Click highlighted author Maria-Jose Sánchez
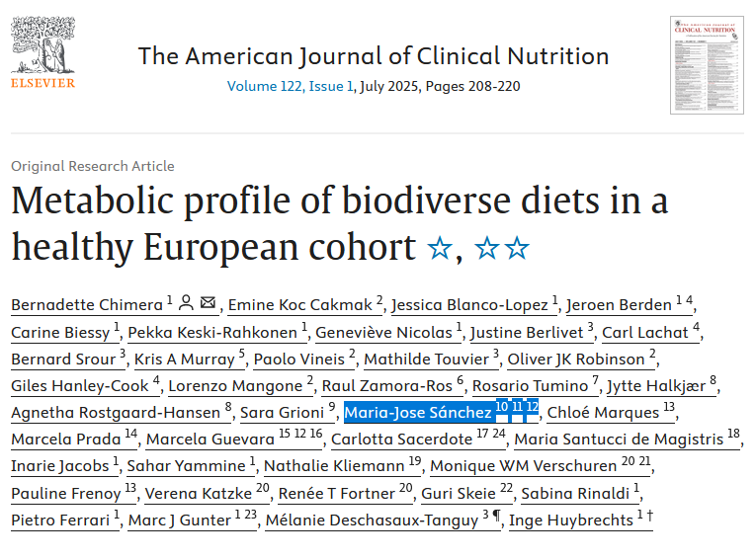Image resolution: width=756 pixels, height=560 pixels. [x=417, y=412]
